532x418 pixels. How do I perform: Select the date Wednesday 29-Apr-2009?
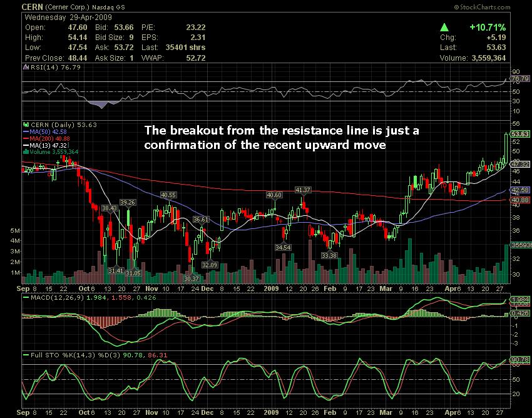pyautogui.click(x=68, y=18)
